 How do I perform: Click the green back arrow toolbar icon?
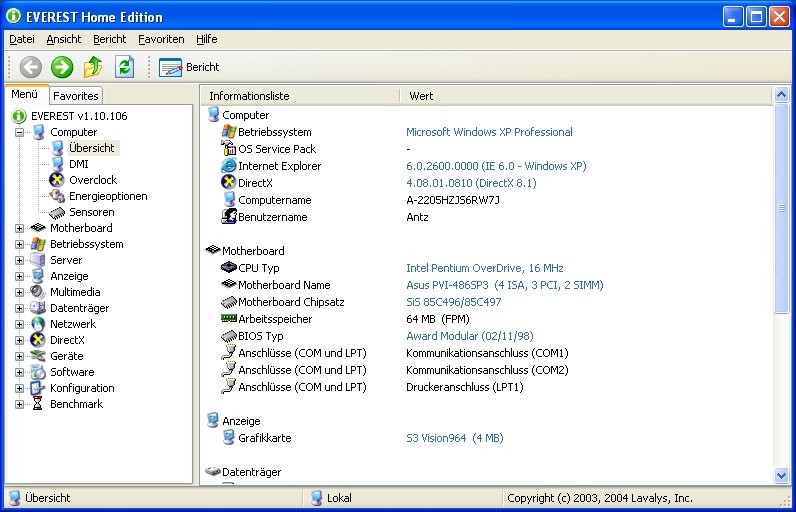(31, 67)
